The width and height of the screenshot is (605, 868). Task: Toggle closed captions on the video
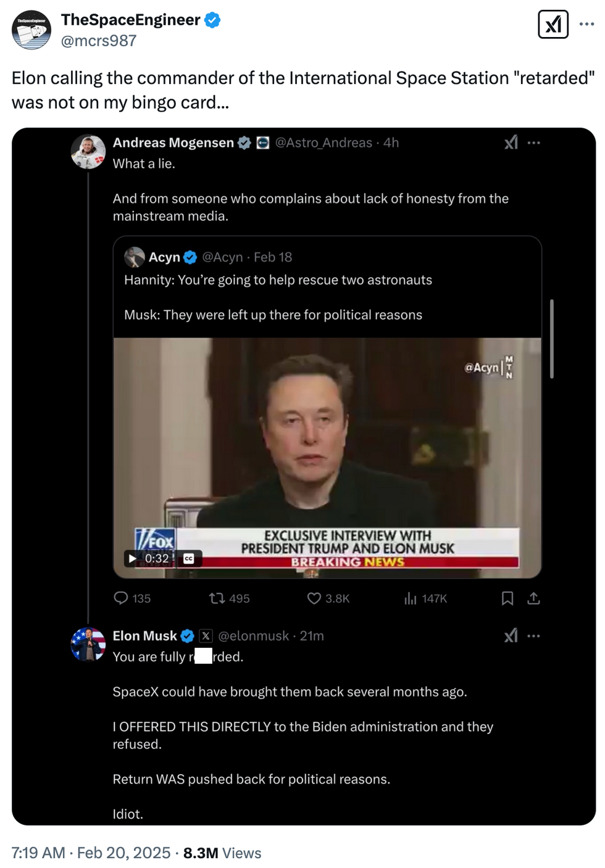[x=189, y=558]
